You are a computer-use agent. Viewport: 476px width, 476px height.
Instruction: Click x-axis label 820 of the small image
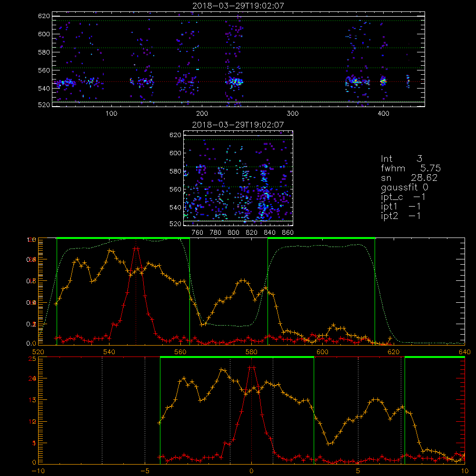coord(252,233)
